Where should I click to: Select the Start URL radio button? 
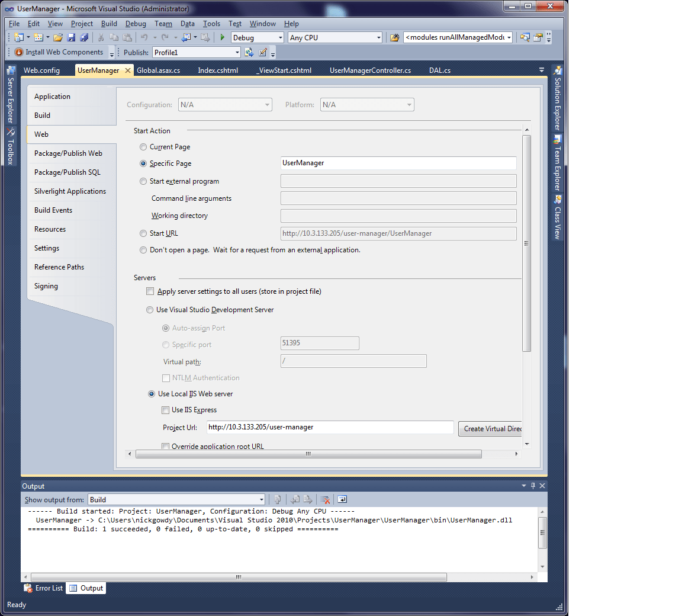143,233
